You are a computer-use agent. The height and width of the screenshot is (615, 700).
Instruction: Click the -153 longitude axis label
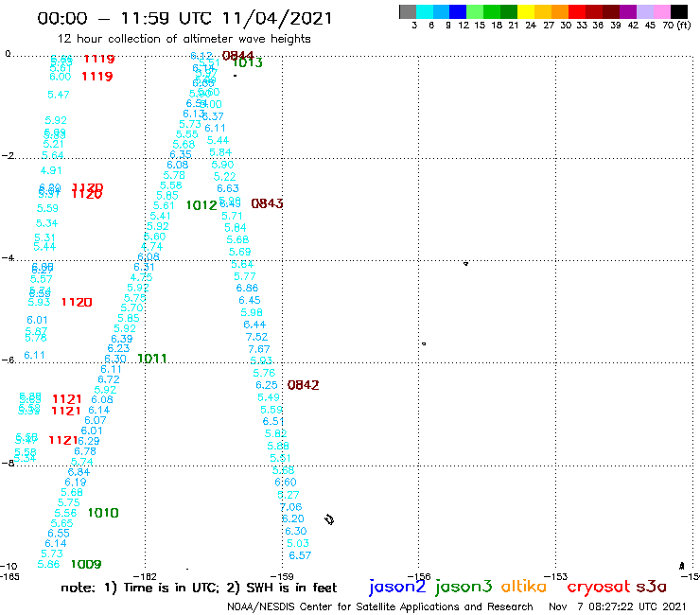[556, 576]
